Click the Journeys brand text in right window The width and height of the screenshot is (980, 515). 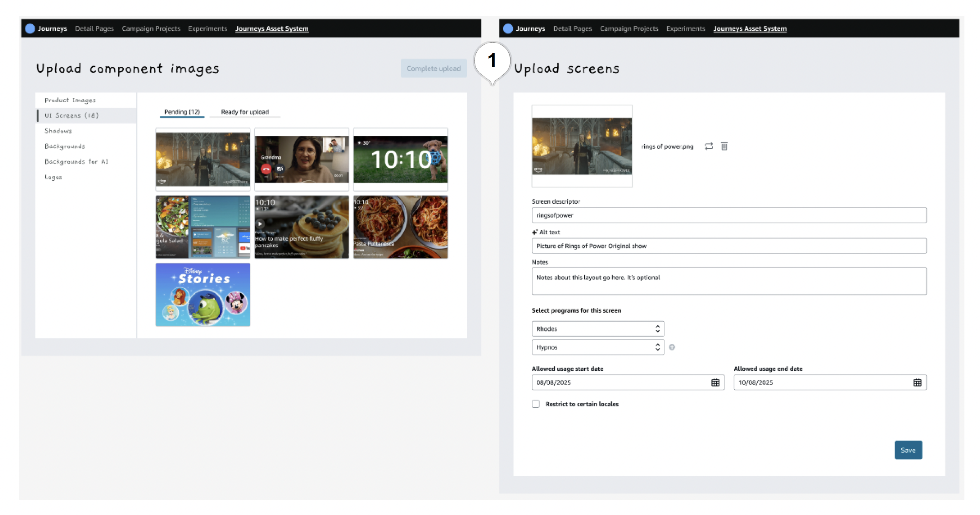[x=531, y=29]
